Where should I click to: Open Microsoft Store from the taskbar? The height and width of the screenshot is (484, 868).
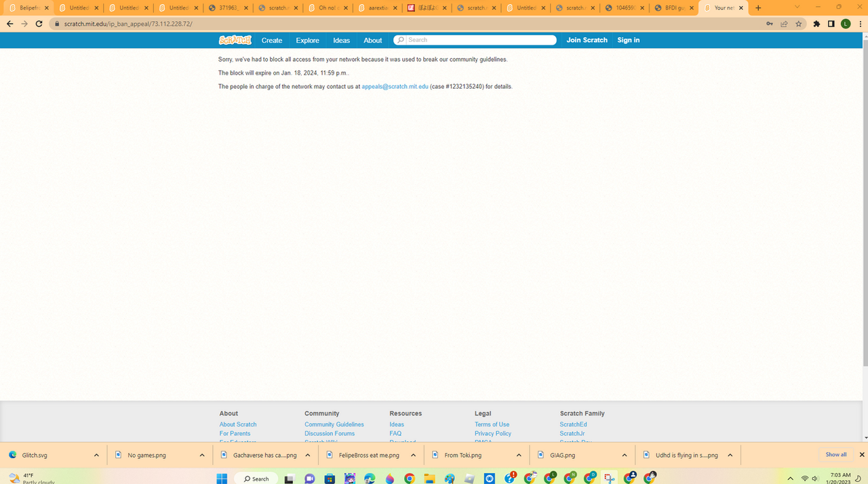tap(330, 479)
